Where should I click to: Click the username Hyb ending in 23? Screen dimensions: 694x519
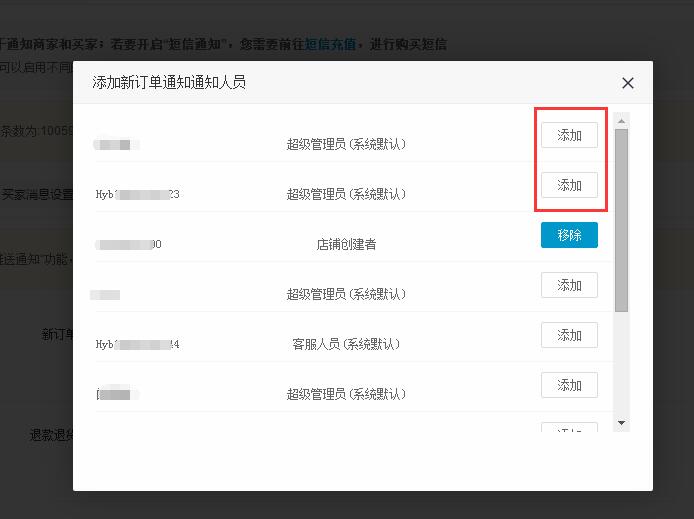click(138, 194)
